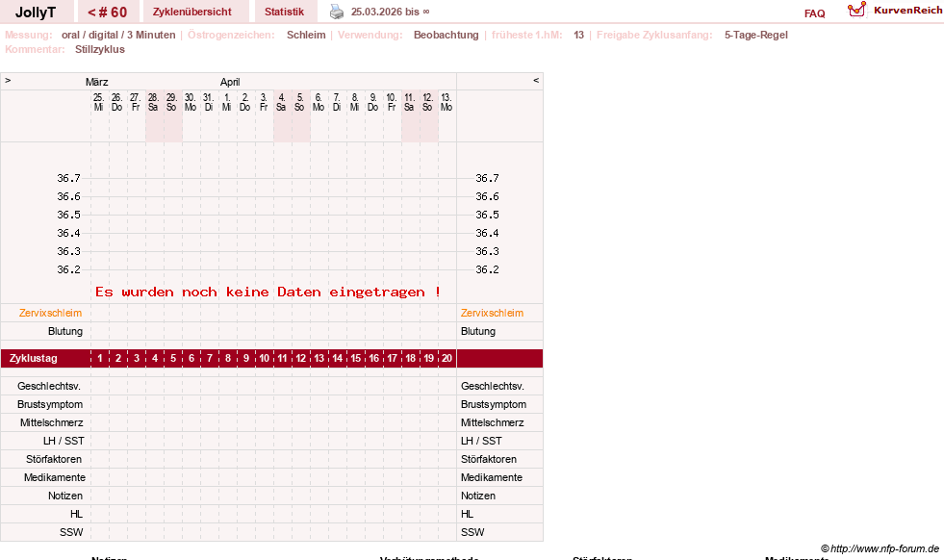The image size is (944, 560).
Task: Click the printer icon
Action: [x=337, y=12]
